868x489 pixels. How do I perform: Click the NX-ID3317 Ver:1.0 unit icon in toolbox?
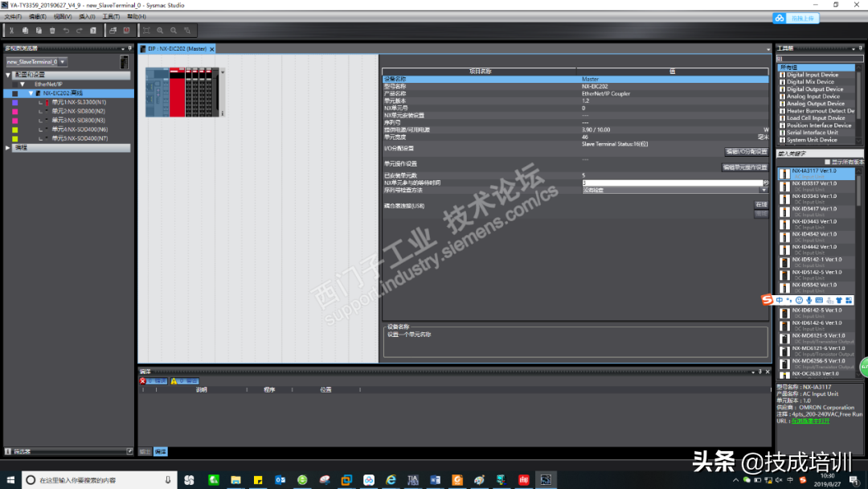pyautogui.click(x=784, y=187)
